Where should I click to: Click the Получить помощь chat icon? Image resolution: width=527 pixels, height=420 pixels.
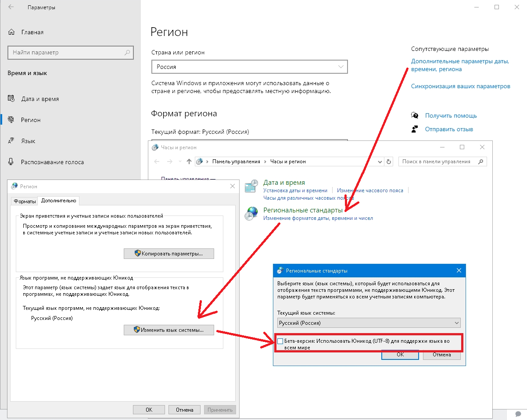coord(415,115)
